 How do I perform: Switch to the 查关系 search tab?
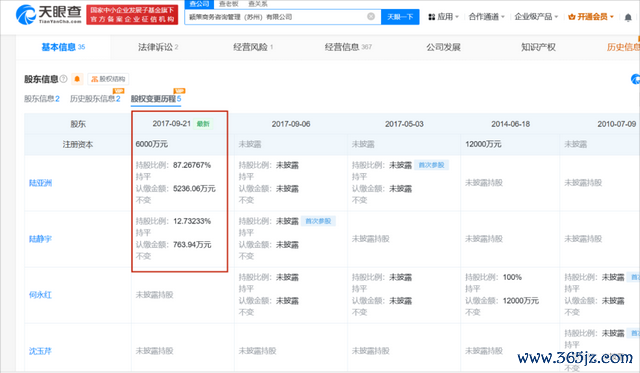tap(258, 4)
